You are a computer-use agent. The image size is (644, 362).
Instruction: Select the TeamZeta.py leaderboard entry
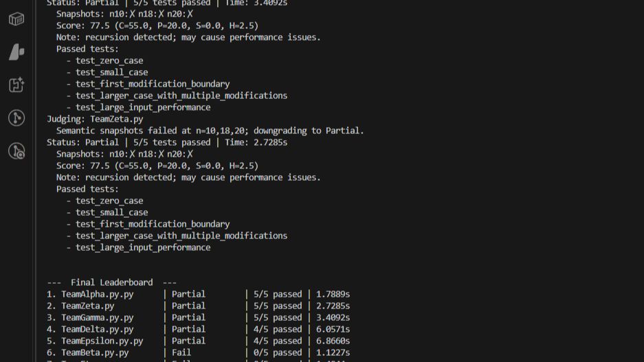point(87,306)
